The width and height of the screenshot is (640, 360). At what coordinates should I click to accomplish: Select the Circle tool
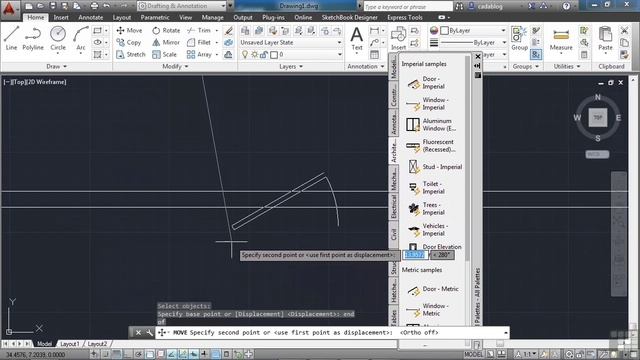(58, 38)
